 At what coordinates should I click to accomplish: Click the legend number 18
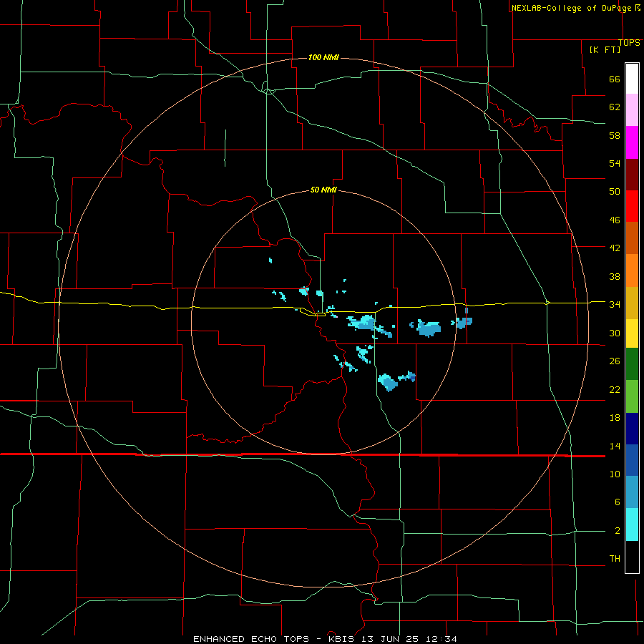(x=615, y=418)
